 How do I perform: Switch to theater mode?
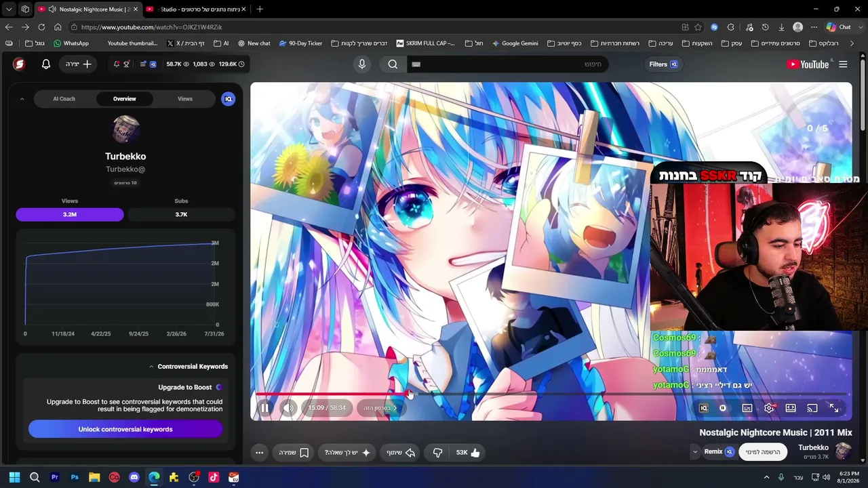tap(791, 408)
